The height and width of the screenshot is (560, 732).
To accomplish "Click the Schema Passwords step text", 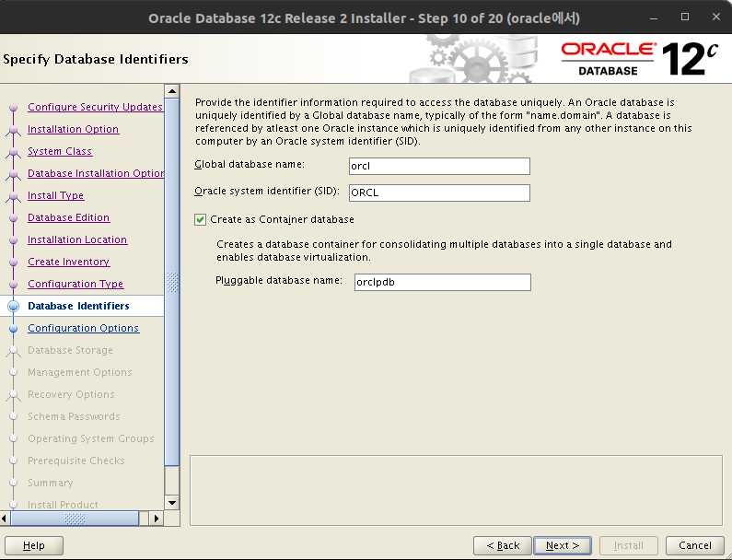I will coord(74,416).
